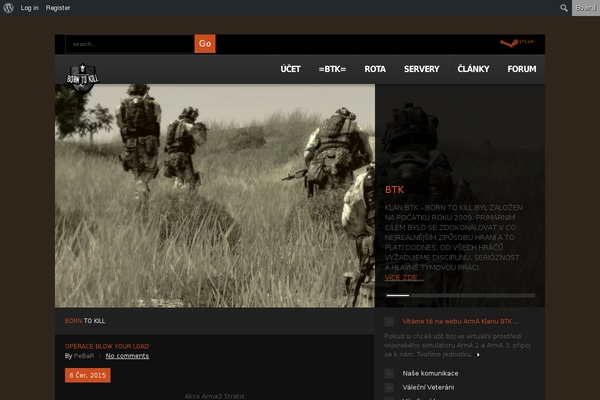This screenshot has height=400, width=600.
Task: Open the ÚČET menu item
Action: pyautogui.click(x=290, y=69)
